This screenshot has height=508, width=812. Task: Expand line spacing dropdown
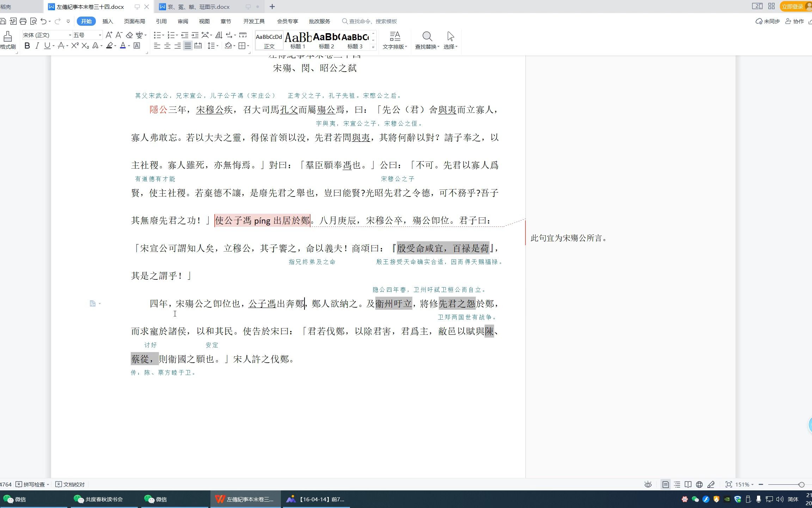click(x=217, y=46)
